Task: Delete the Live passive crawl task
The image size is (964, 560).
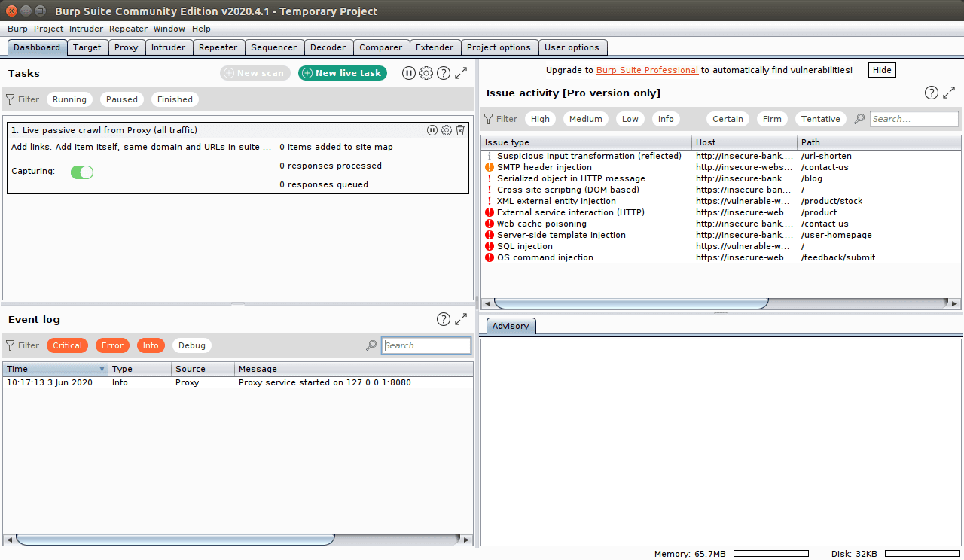Action: tap(460, 130)
